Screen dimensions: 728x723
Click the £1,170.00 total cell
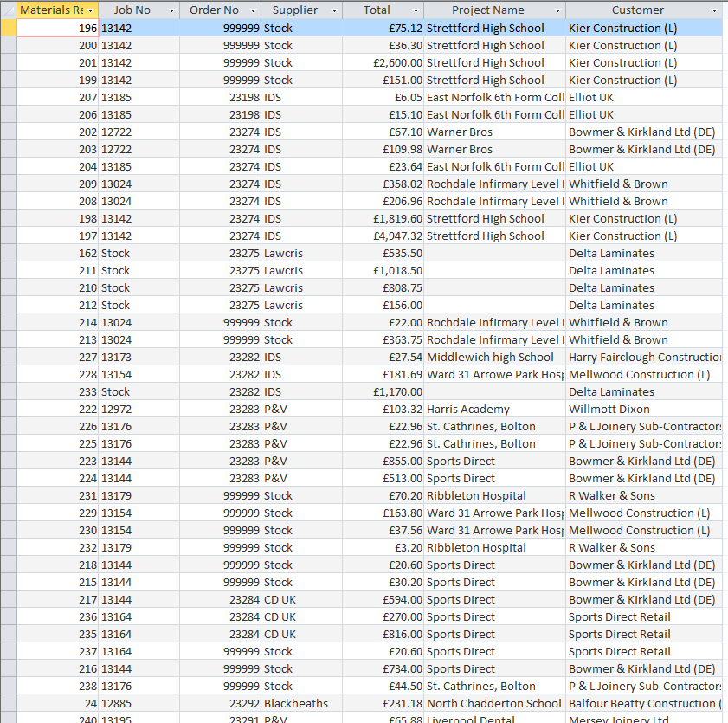click(x=383, y=392)
